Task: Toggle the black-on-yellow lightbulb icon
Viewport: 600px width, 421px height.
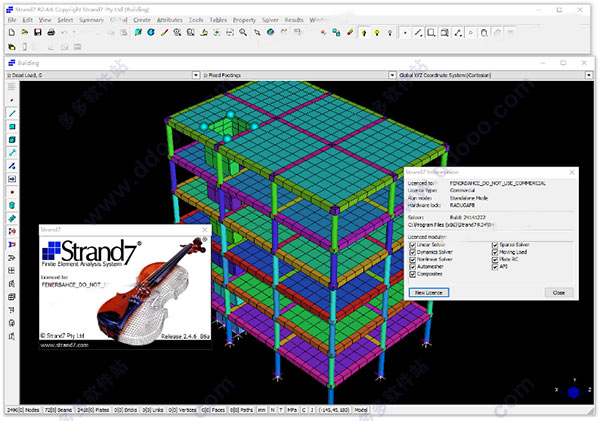Action: pyautogui.click(x=364, y=33)
